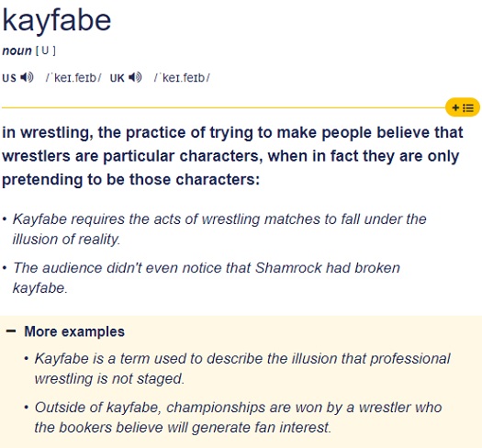Click the [U] uncountable grammar code
The height and width of the screenshot is (448, 482).
tap(46, 50)
